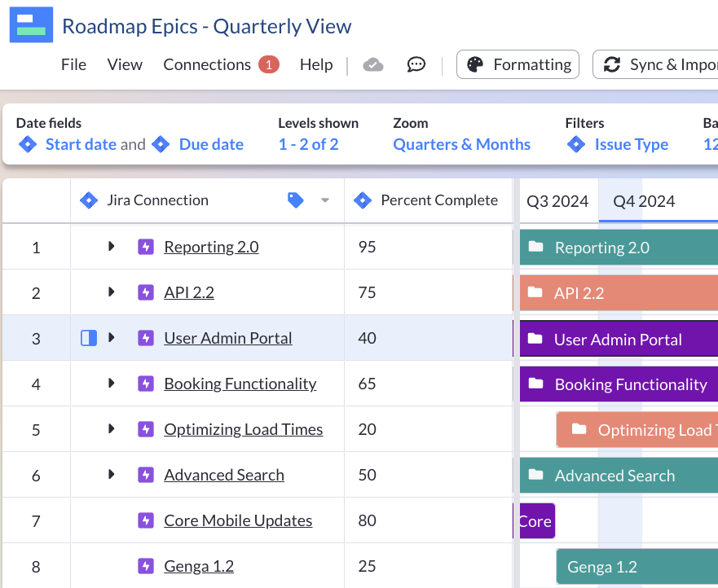Click the Due date field under Date fields

click(211, 143)
